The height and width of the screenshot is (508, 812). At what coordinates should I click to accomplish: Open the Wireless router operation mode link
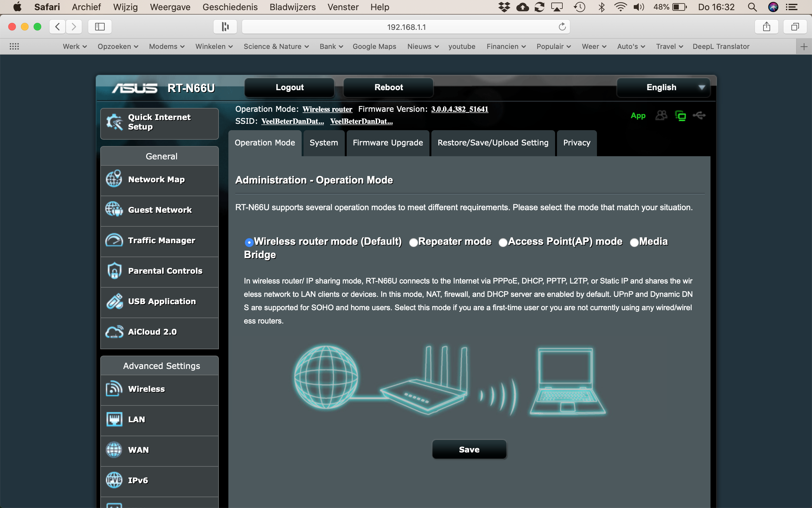tap(327, 109)
